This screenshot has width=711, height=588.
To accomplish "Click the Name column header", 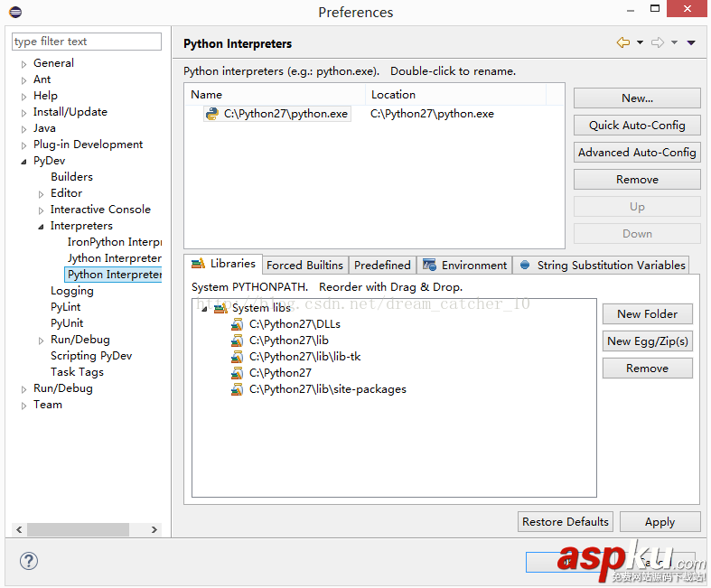I will [275, 95].
